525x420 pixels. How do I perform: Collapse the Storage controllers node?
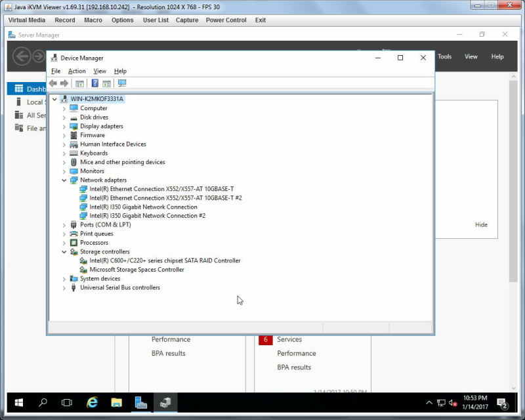[64, 252]
